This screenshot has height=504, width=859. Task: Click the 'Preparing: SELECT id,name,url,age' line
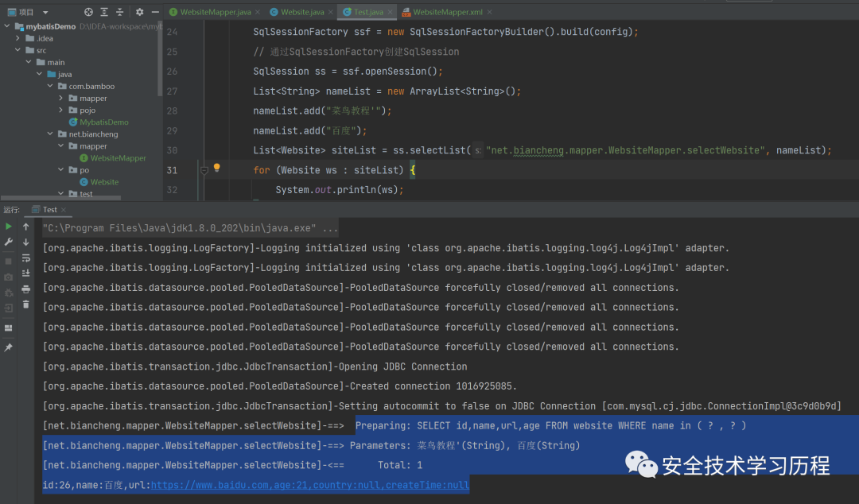(550, 426)
